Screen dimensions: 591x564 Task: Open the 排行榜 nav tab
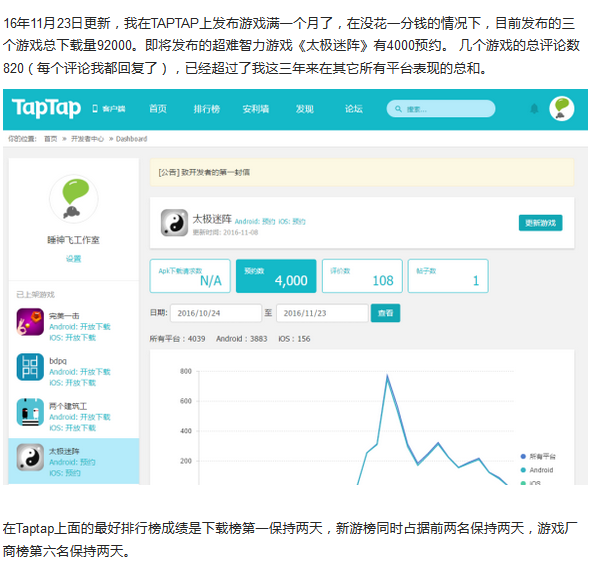tap(207, 109)
